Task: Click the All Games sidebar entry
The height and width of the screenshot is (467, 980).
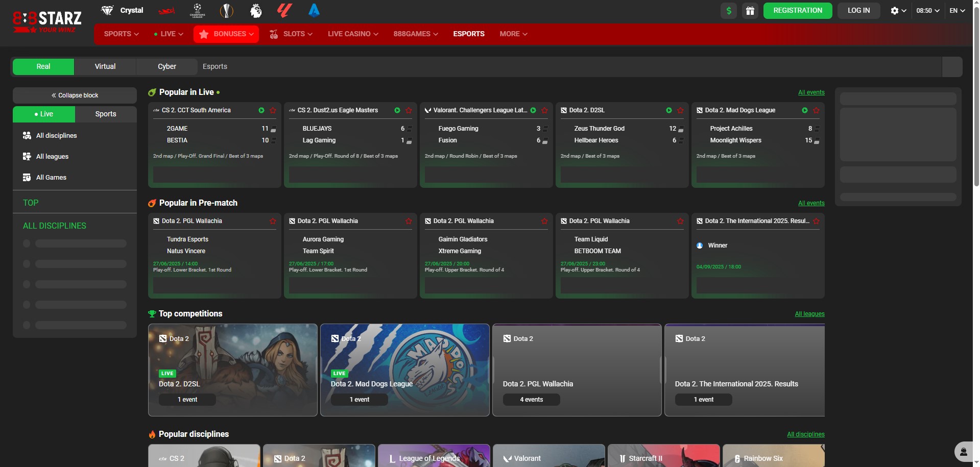Action: 75,177
